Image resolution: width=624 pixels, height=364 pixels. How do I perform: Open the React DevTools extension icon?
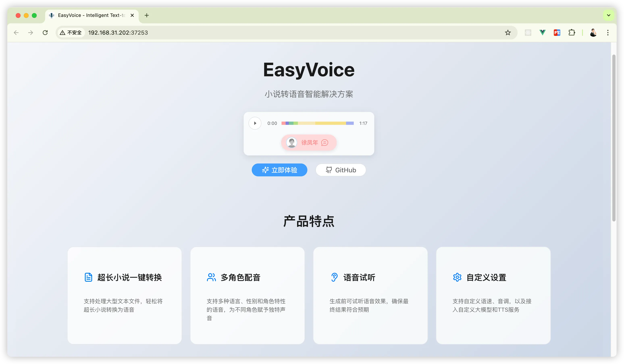528,33
